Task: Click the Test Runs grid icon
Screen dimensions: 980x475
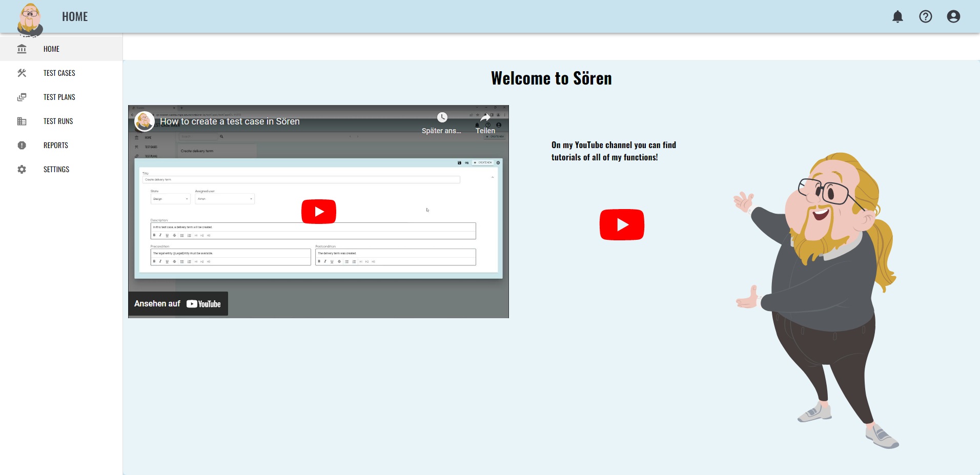Action: point(22,121)
